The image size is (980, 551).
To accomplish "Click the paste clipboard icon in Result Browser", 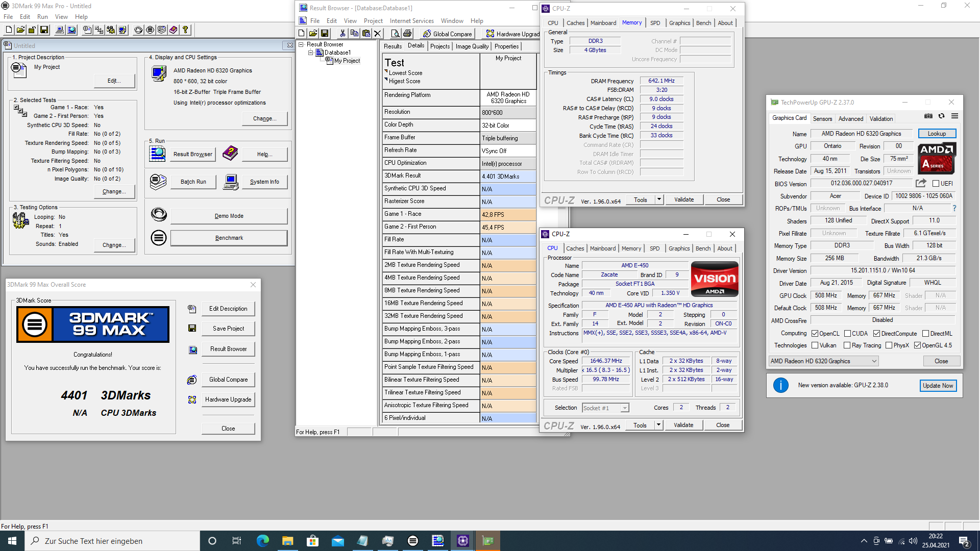I will pyautogui.click(x=366, y=34).
